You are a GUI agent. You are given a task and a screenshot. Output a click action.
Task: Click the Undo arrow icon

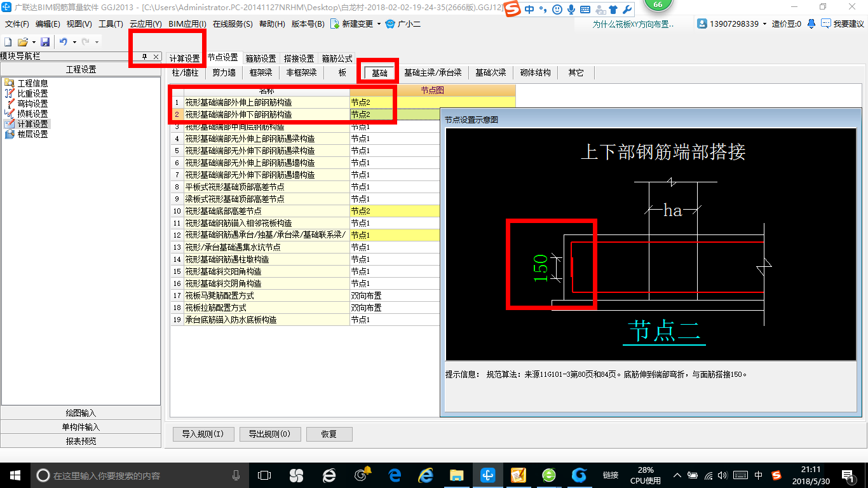64,42
